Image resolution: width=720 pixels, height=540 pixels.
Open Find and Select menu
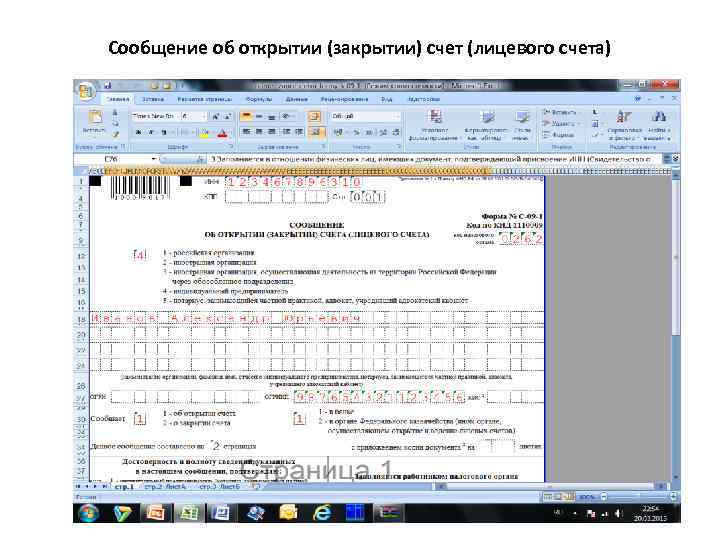658,125
